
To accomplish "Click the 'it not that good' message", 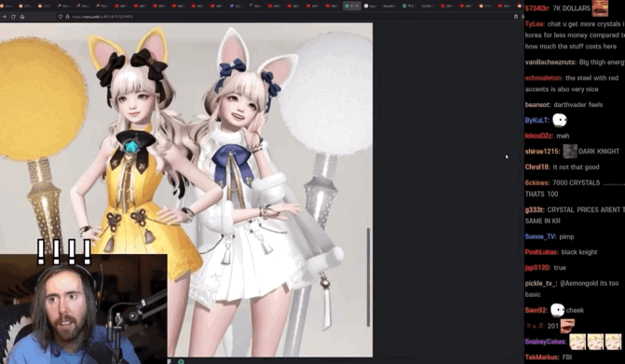I will [576, 168].
